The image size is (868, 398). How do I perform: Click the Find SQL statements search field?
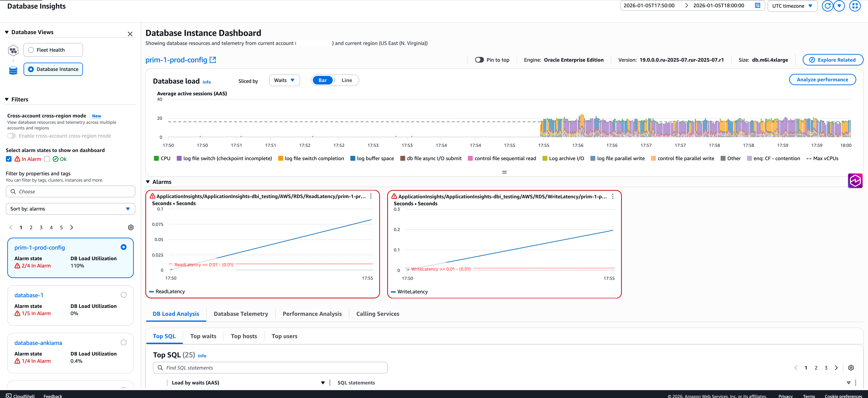pos(270,368)
